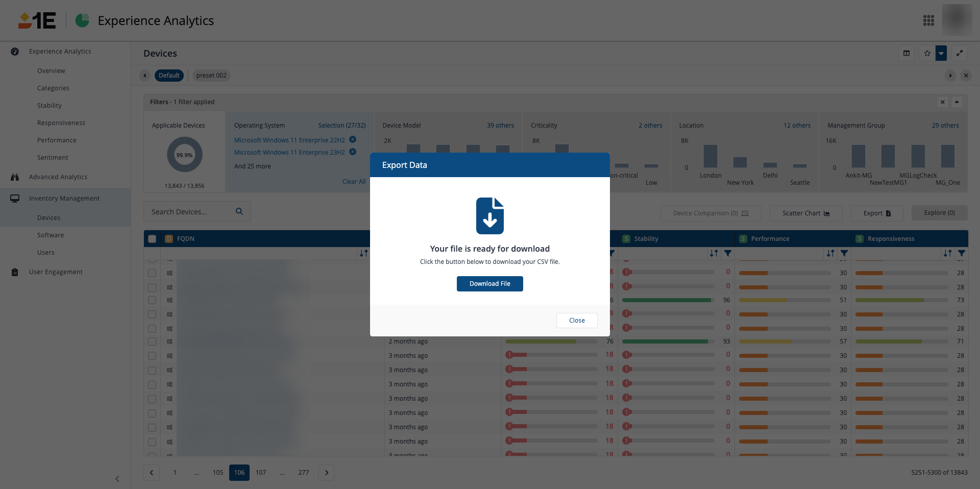The image size is (980, 489).
Task: Check the first device row checkbox
Action: [152, 273]
